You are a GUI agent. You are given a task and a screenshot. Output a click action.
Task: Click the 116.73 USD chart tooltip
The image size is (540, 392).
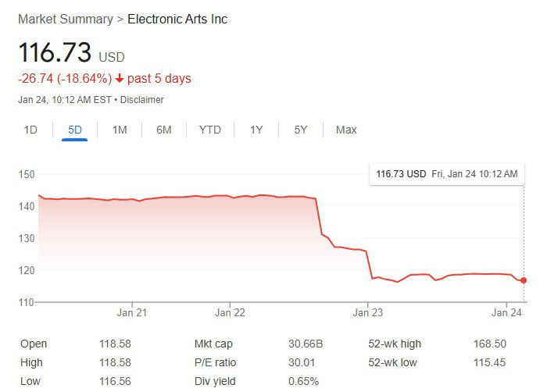pyautogui.click(x=446, y=173)
